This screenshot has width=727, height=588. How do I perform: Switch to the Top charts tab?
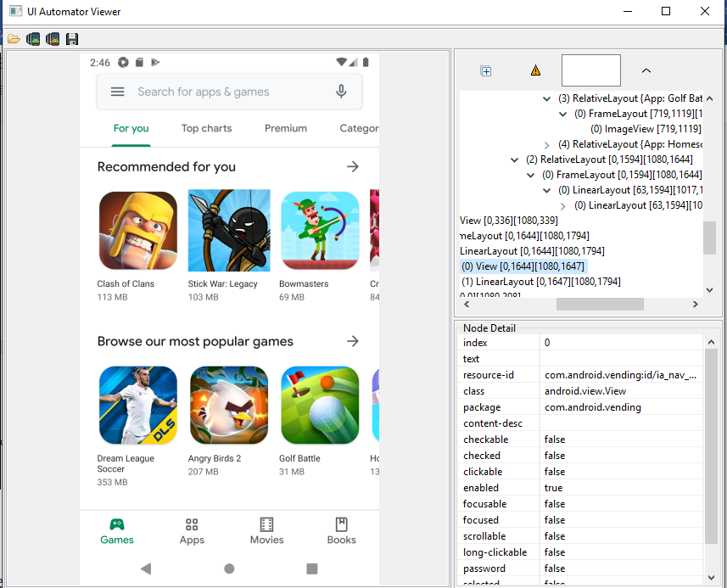(206, 128)
